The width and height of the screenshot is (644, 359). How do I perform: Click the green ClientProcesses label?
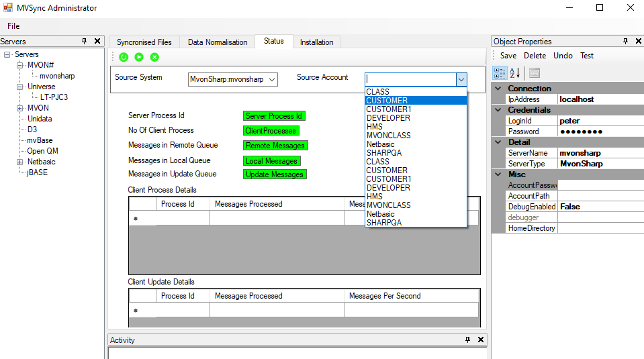(x=271, y=131)
